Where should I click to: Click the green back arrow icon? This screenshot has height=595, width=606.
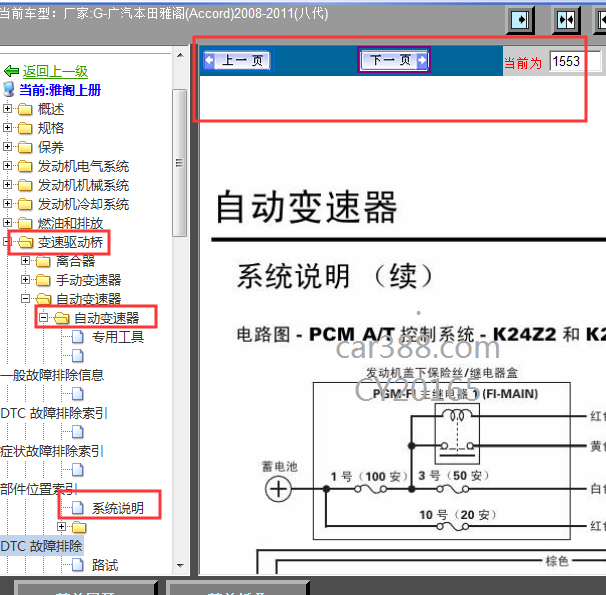pos(11,71)
